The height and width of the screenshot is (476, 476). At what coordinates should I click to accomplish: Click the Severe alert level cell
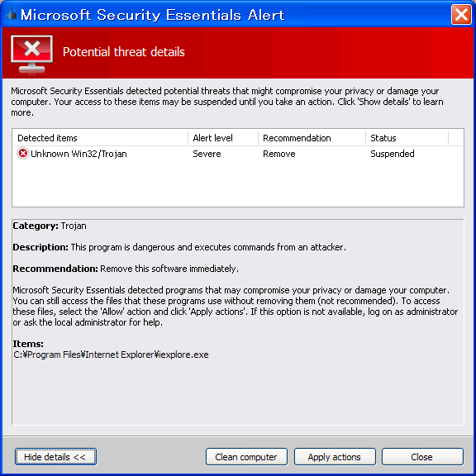[207, 154]
